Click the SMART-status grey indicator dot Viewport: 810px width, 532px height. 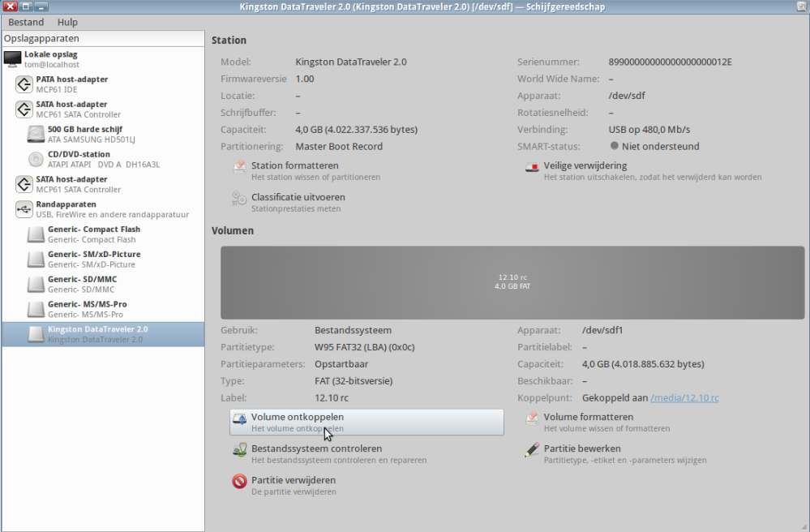click(615, 146)
